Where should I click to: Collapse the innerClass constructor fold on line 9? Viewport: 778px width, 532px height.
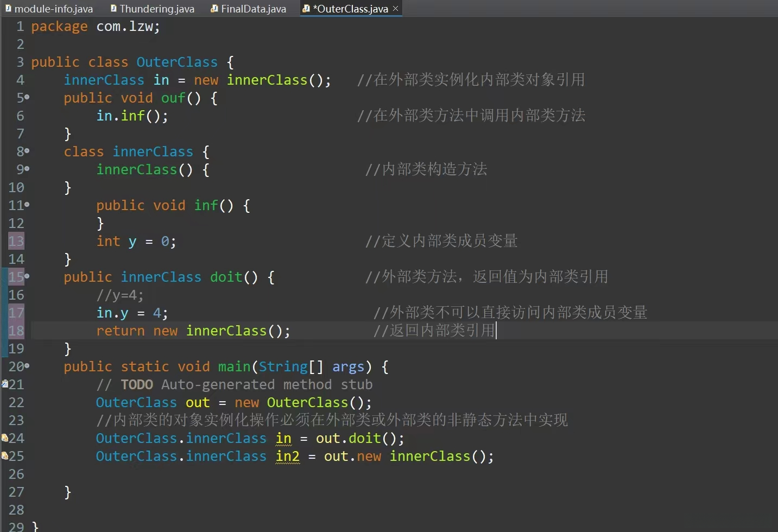coord(27,169)
